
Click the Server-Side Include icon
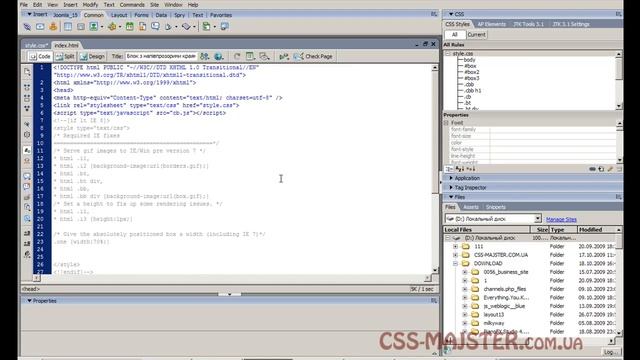[142, 27]
